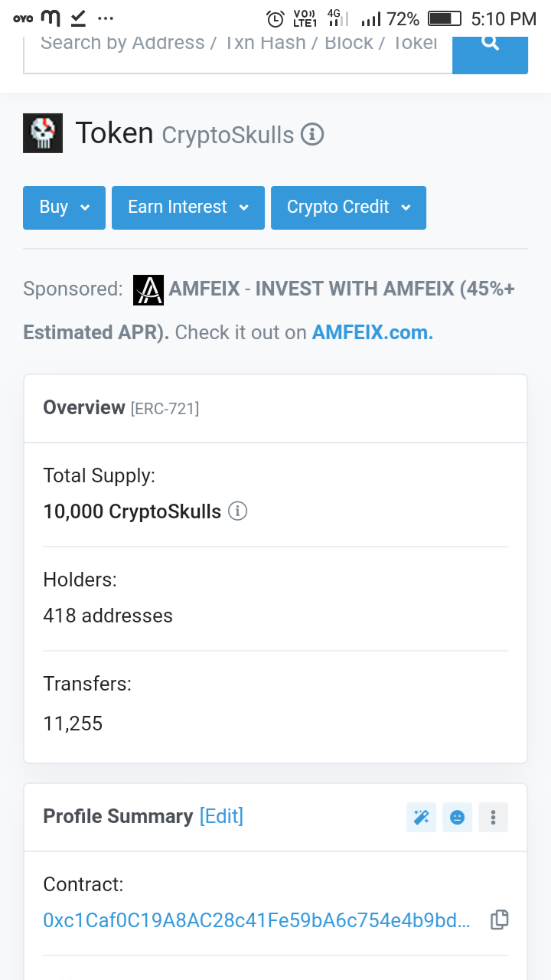The image size is (551, 980).
Task: Tap the battery indicator in status bar
Action: [x=444, y=18]
